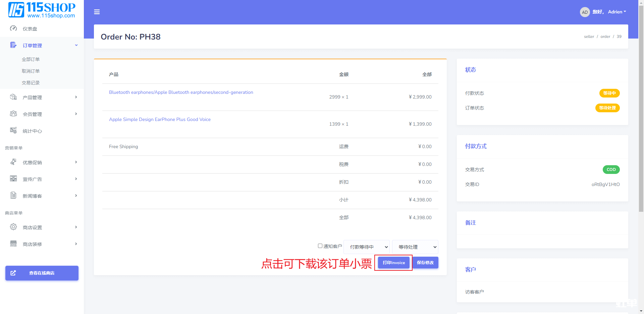
Task: Click the 等待中 payment status badge
Action: [609, 93]
